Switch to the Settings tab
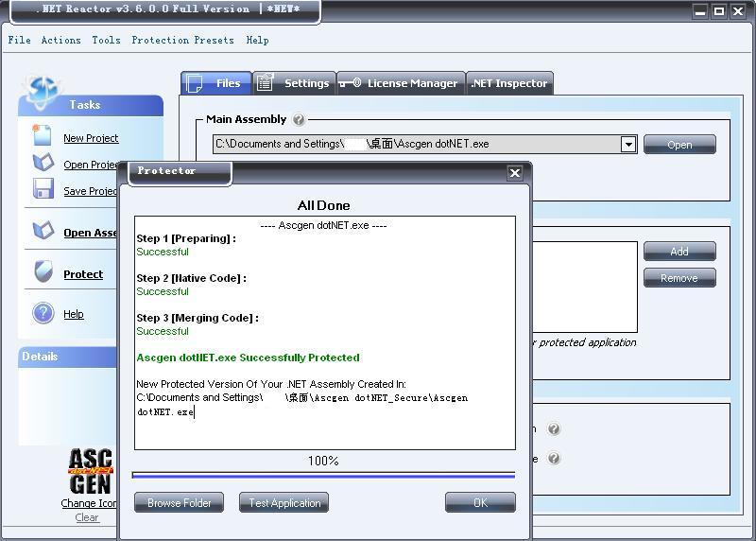Viewport: 756px width, 541px height. [x=294, y=83]
